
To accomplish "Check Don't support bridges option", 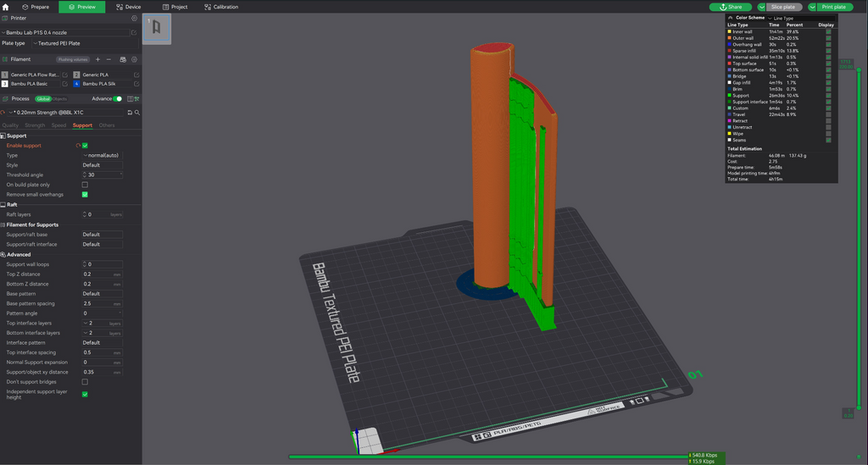I will pos(85,382).
